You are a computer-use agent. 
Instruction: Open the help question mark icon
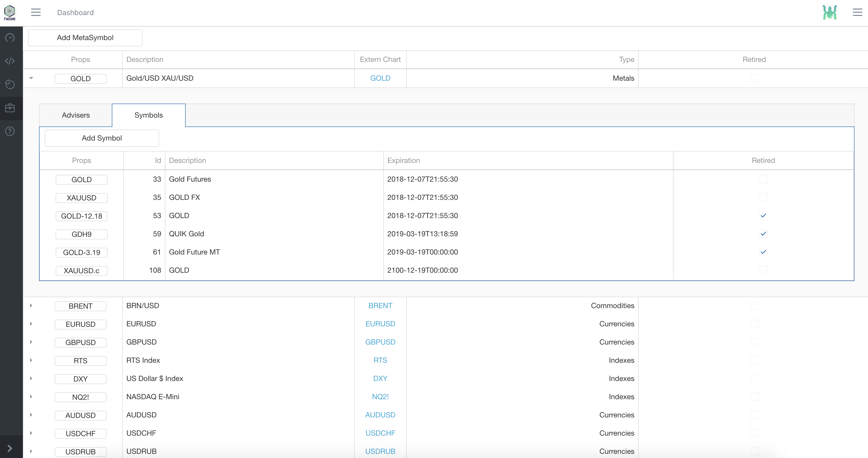[x=10, y=131]
